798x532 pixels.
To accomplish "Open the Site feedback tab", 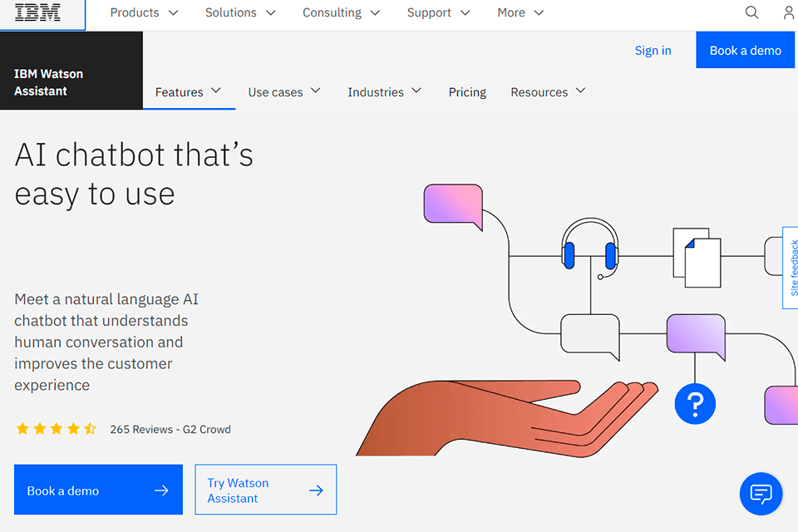I will (x=791, y=268).
